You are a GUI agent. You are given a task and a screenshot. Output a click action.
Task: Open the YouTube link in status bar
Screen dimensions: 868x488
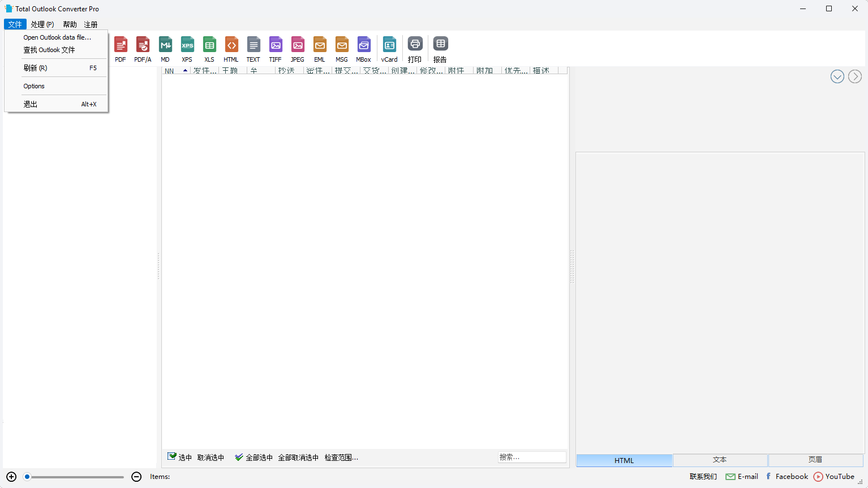(x=834, y=477)
